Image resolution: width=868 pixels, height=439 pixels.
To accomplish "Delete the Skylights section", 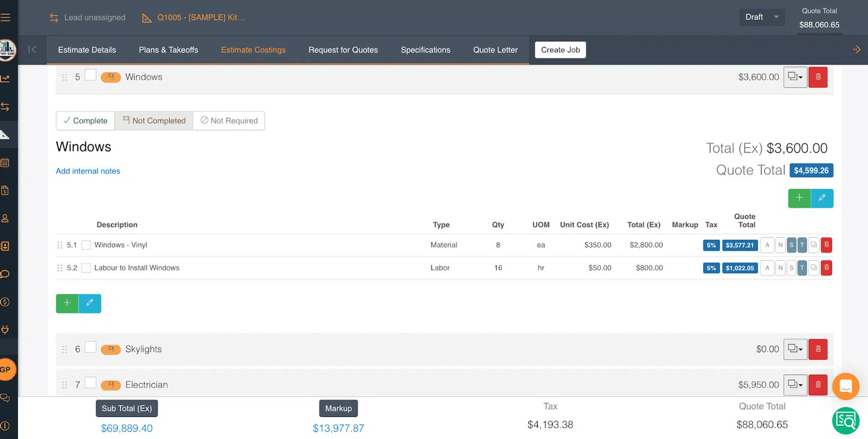I will pyautogui.click(x=818, y=349).
